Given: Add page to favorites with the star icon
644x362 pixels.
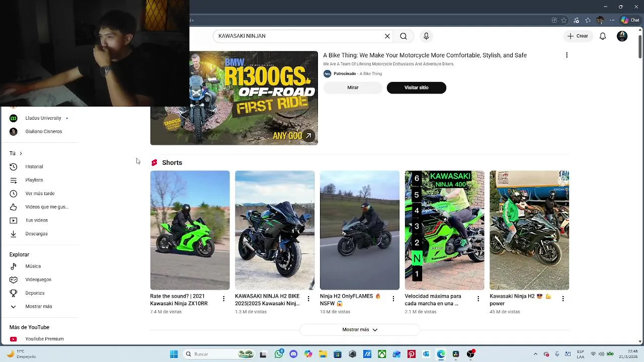Looking at the screenshot, I should (x=564, y=20).
